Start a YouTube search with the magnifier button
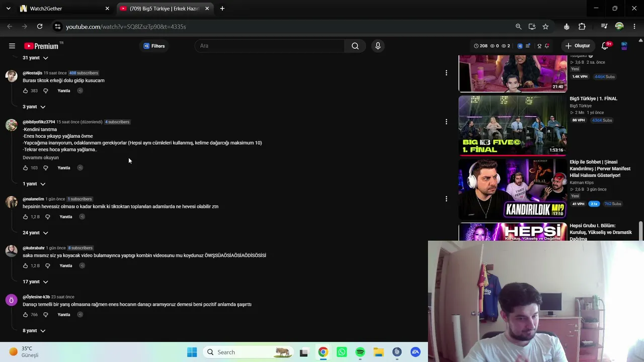Image resolution: width=644 pixels, height=362 pixels. [x=355, y=46]
